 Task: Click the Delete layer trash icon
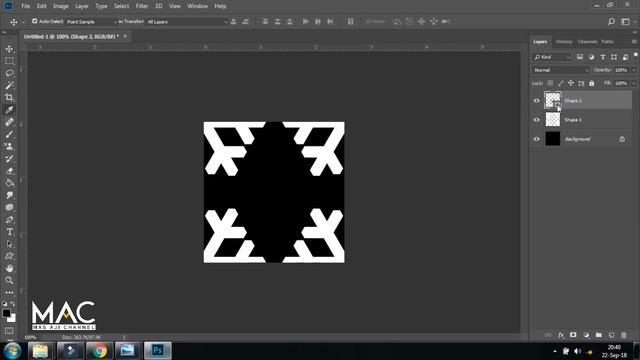click(x=624, y=335)
